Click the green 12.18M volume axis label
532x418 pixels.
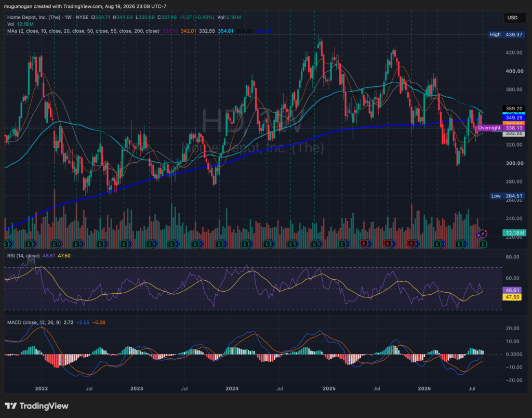point(514,233)
